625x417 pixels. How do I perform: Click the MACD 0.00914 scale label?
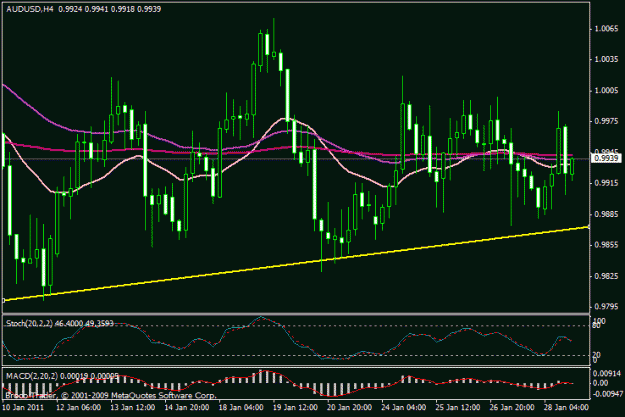(607, 374)
